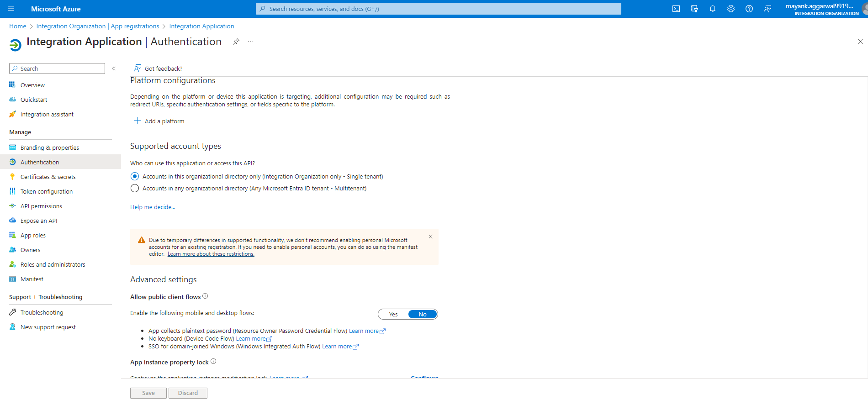Click the Owners people icon
Viewport: 868px width, 405px height.
12,250
